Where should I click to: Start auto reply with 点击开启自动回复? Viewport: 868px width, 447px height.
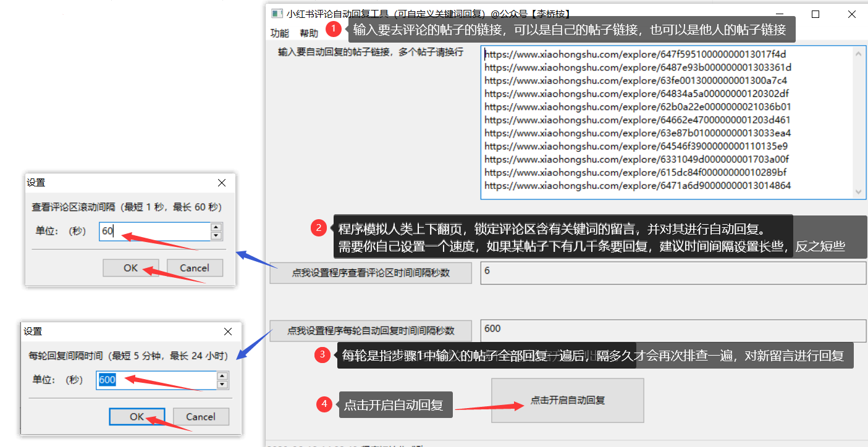(x=567, y=400)
